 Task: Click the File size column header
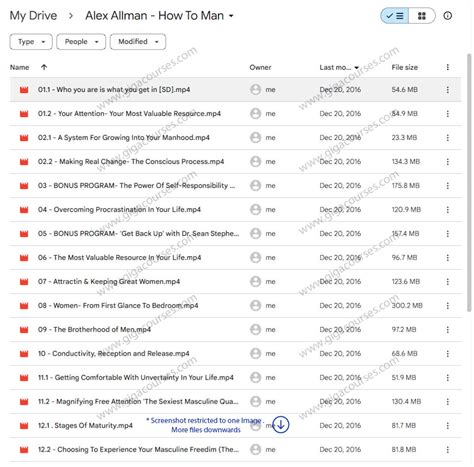(404, 67)
